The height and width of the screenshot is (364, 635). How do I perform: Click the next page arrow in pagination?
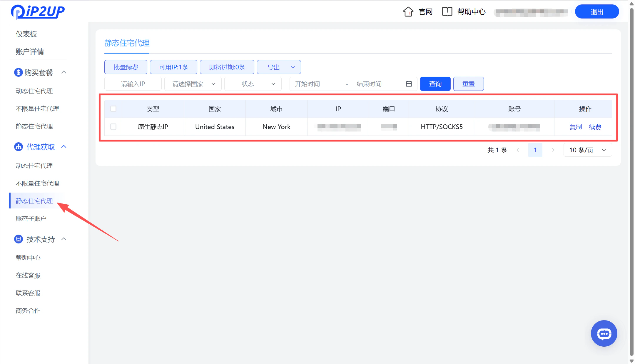coord(553,150)
